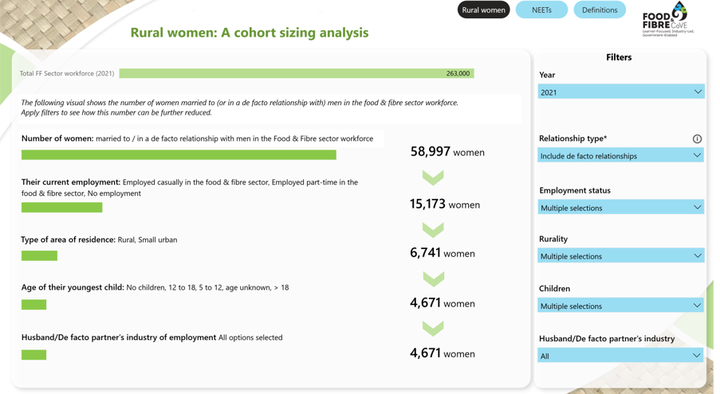Open the Definitions tab
Image resolution: width=720 pixels, height=394 pixels.
point(599,10)
